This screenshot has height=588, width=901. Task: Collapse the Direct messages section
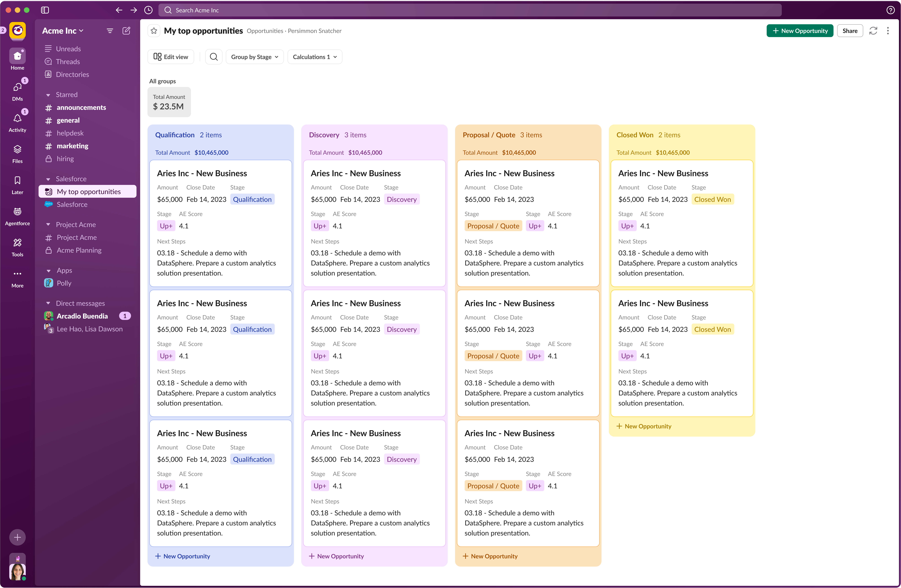pyautogui.click(x=48, y=303)
